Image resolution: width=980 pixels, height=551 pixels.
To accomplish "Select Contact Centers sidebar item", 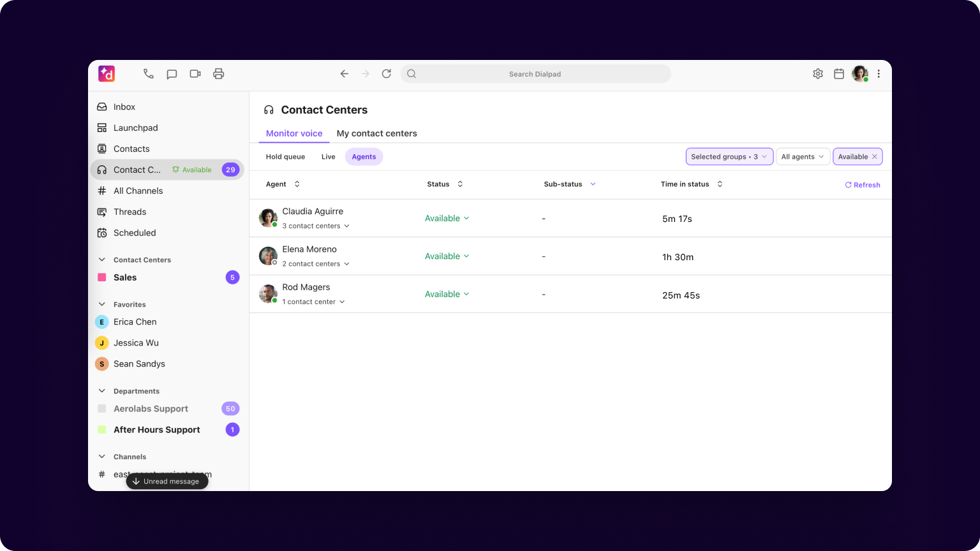I will click(x=166, y=170).
